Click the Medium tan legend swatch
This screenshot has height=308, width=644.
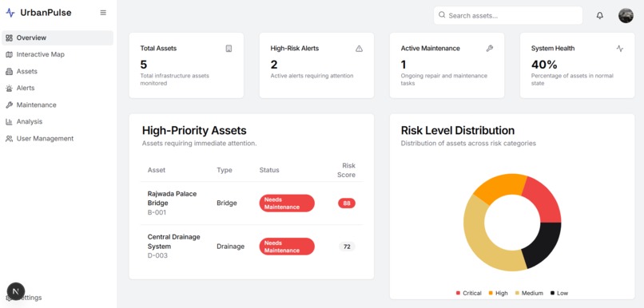[x=517, y=293]
